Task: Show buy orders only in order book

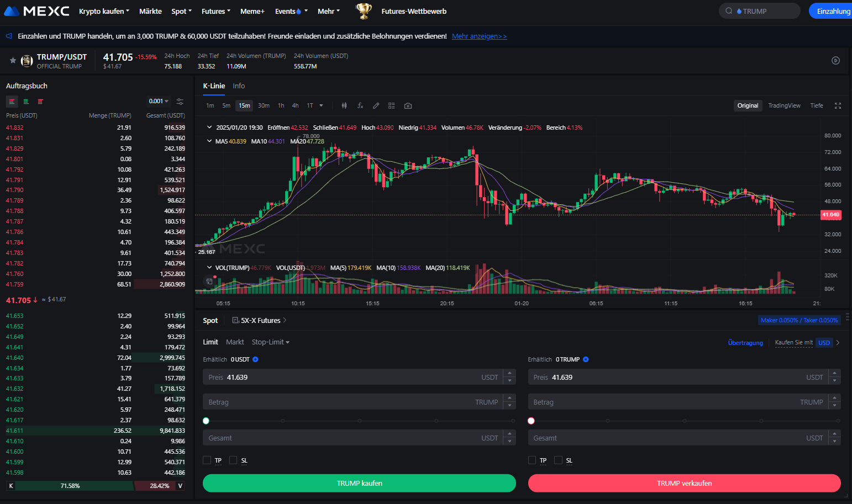Action: [26, 102]
